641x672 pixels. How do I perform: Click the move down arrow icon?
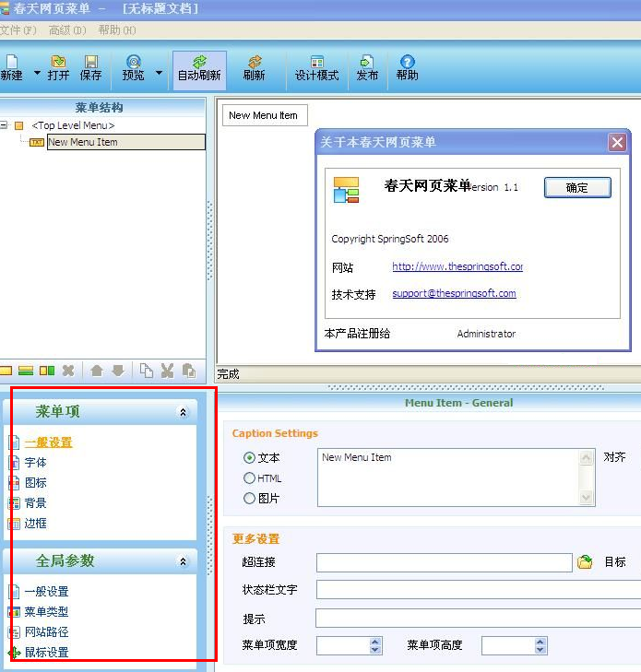tap(118, 371)
